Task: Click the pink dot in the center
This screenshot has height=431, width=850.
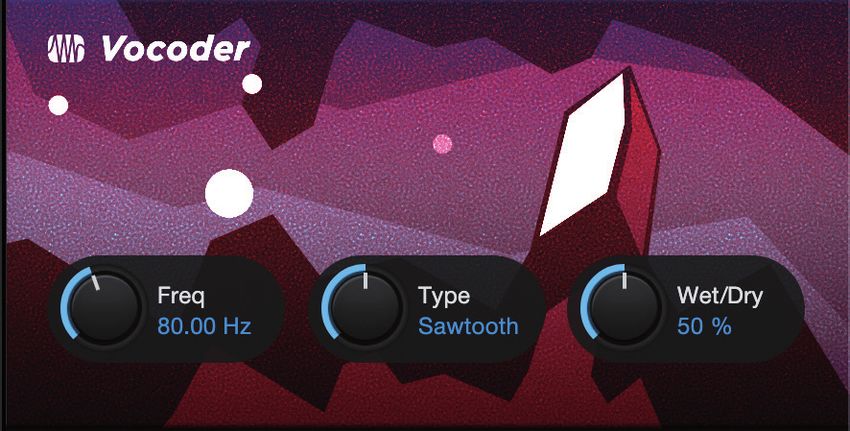Action: click(x=443, y=144)
